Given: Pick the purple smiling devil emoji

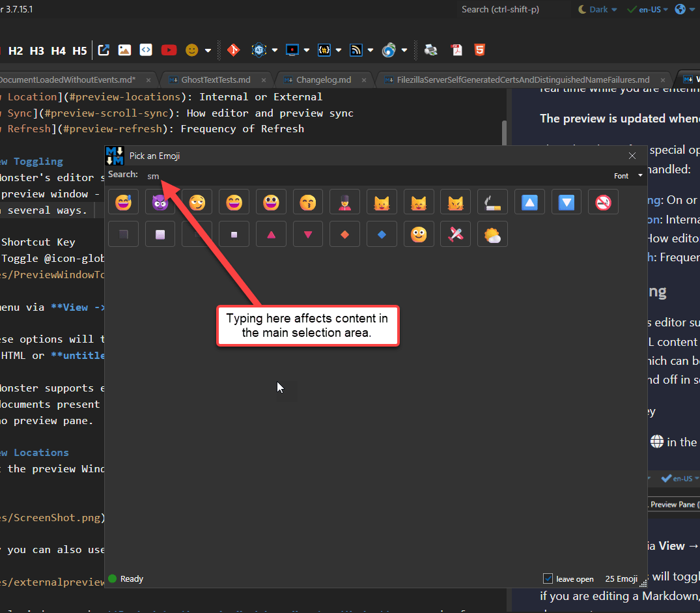Looking at the screenshot, I should point(160,202).
